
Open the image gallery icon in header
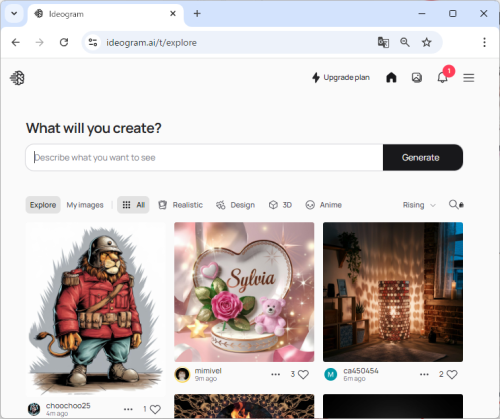pyautogui.click(x=417, y=78)
